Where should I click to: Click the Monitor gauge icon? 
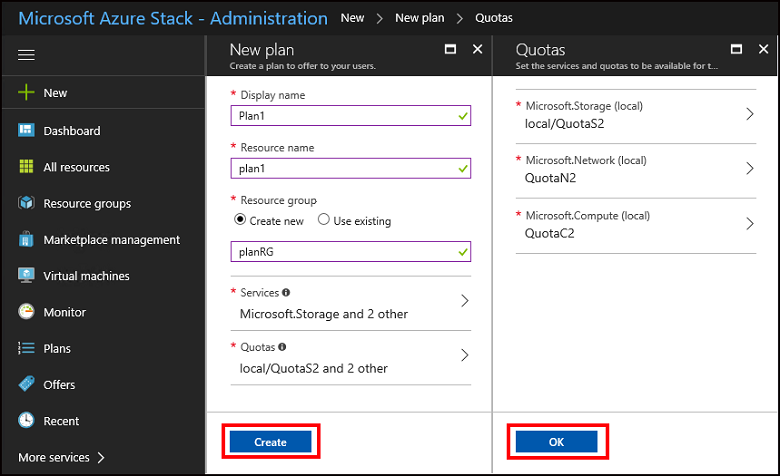pyautogui.click(x=26, y=312)
